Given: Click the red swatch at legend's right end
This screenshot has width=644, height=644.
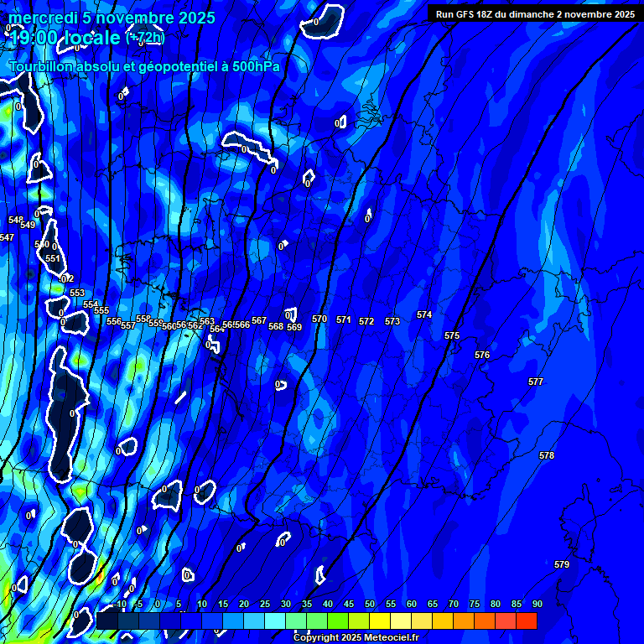Looking at the screenshot, I should pyautogui.click(x=526, y=621).
